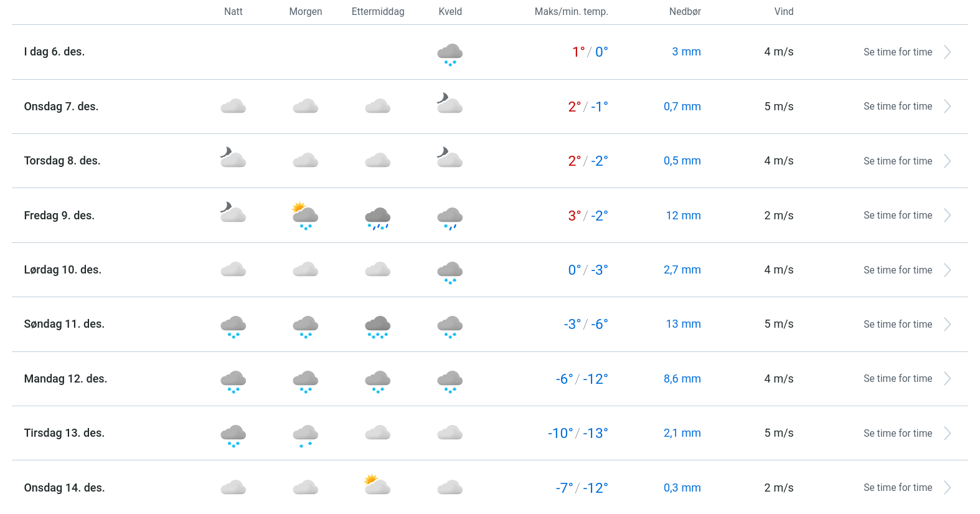Click Wednesday 7. des. evening moon-cloud icon

coord(450,103)
